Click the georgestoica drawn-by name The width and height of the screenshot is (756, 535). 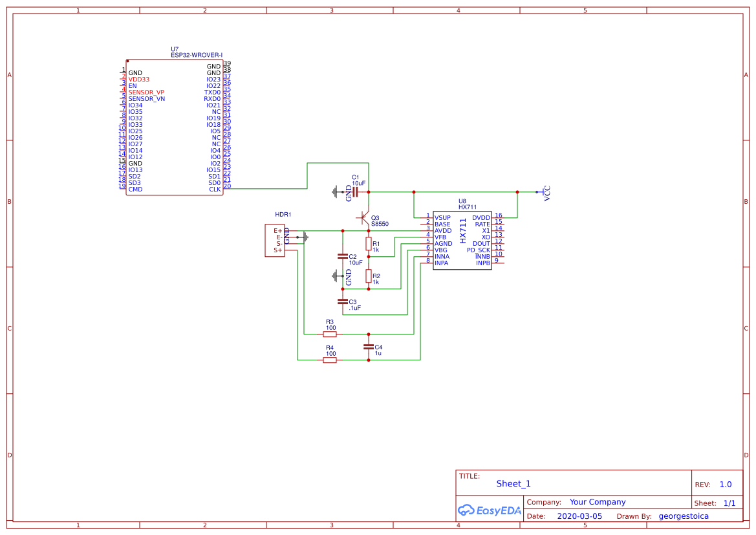pos(684,516)
